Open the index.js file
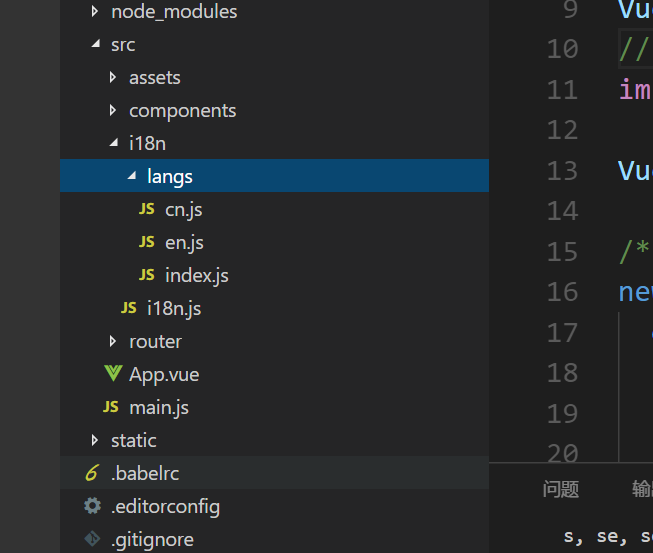This screenshot has width=653, height=553. click(197, 276)
